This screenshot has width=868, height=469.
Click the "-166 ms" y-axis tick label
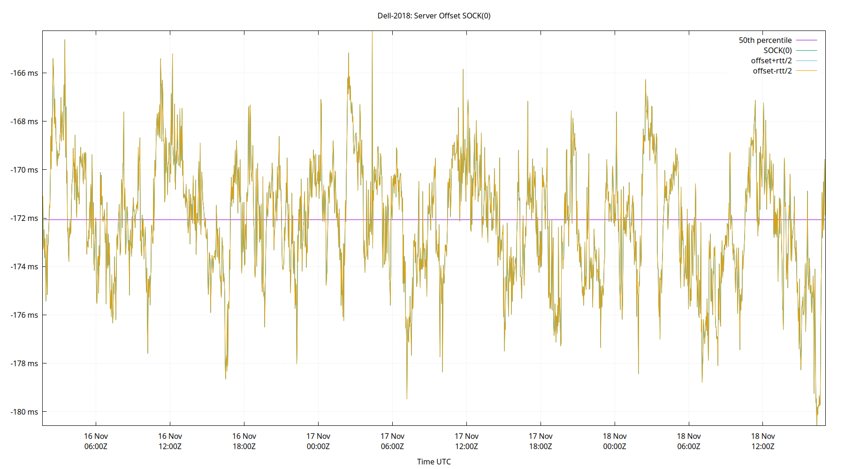[x=24, y=73]
